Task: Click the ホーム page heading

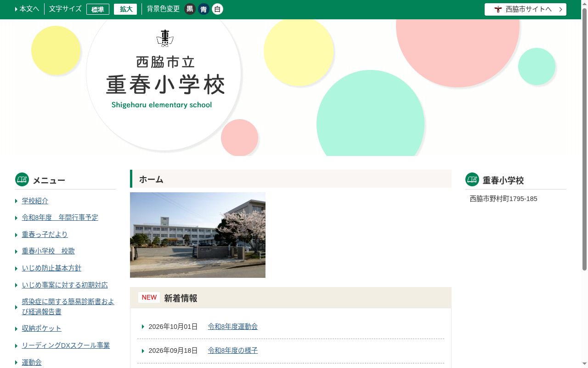Action: click(291, 179)
